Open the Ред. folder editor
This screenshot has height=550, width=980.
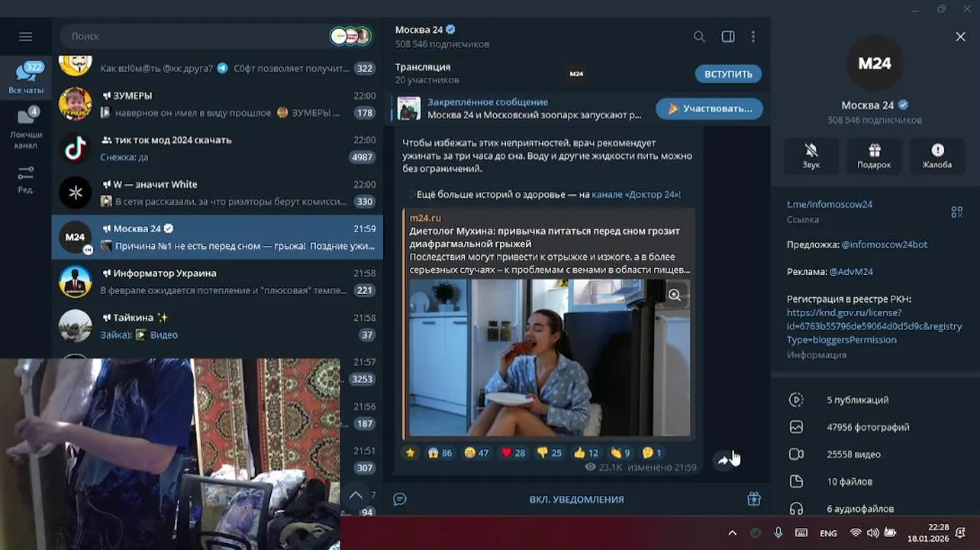(26, 180)
